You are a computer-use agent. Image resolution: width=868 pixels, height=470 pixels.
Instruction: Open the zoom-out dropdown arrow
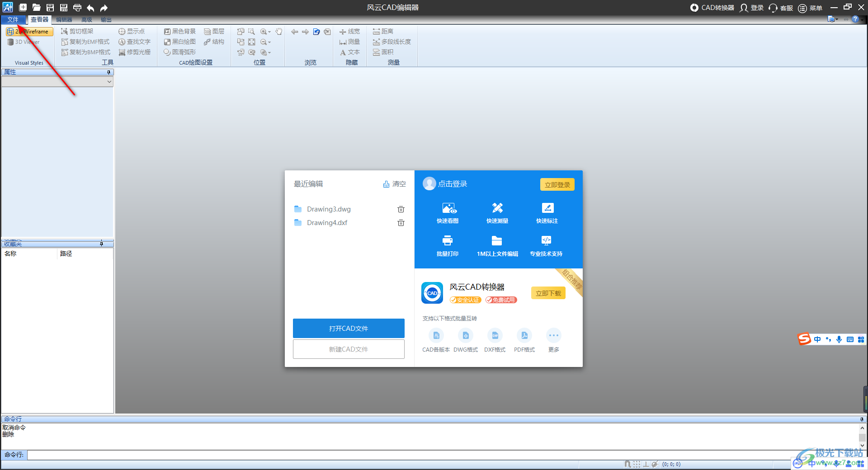click(269, 42)
